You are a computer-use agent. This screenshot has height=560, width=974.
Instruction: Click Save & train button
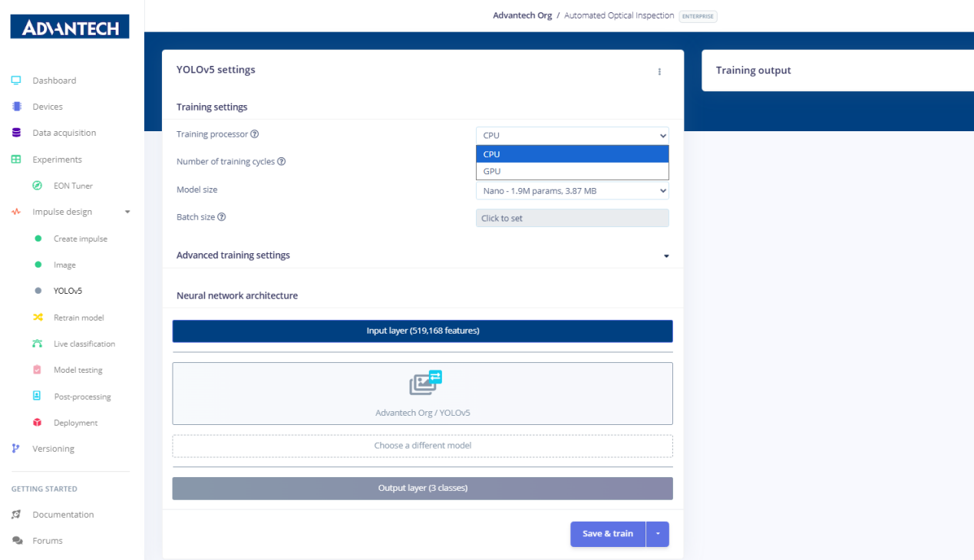(x=608, y=534)
